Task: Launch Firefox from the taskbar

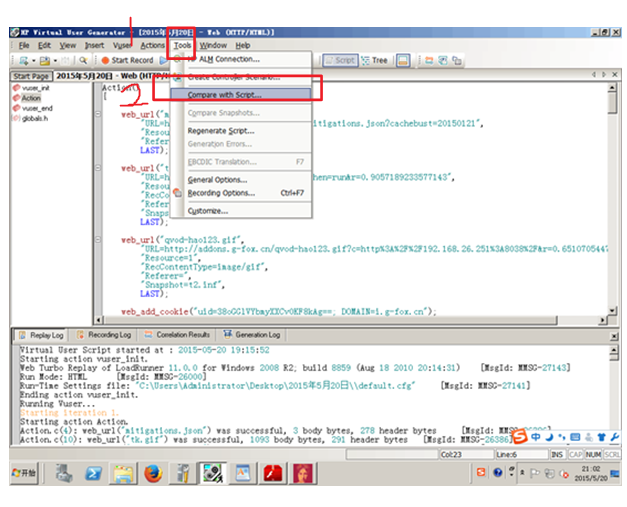Action: point(153,473)
